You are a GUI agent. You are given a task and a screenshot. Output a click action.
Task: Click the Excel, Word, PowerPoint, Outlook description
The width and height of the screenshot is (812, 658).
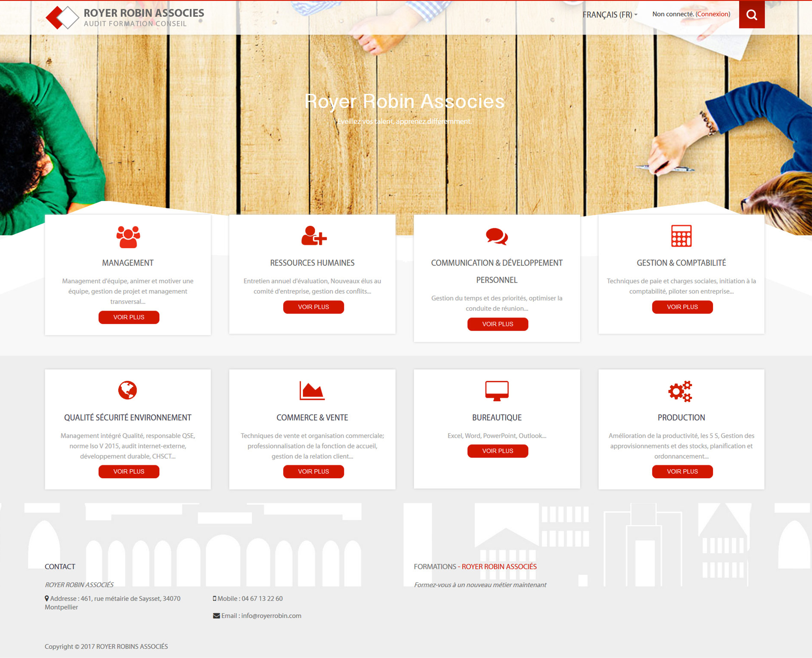tap(497, 436)
